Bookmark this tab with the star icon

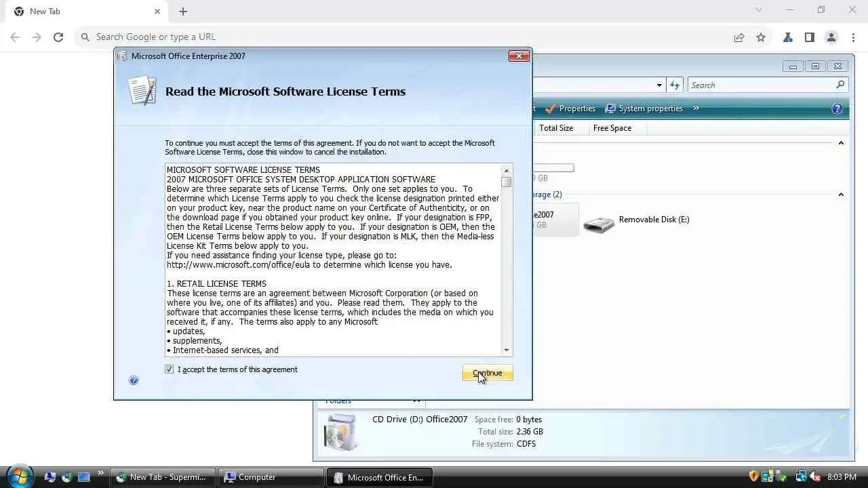[x=761, y=37]
